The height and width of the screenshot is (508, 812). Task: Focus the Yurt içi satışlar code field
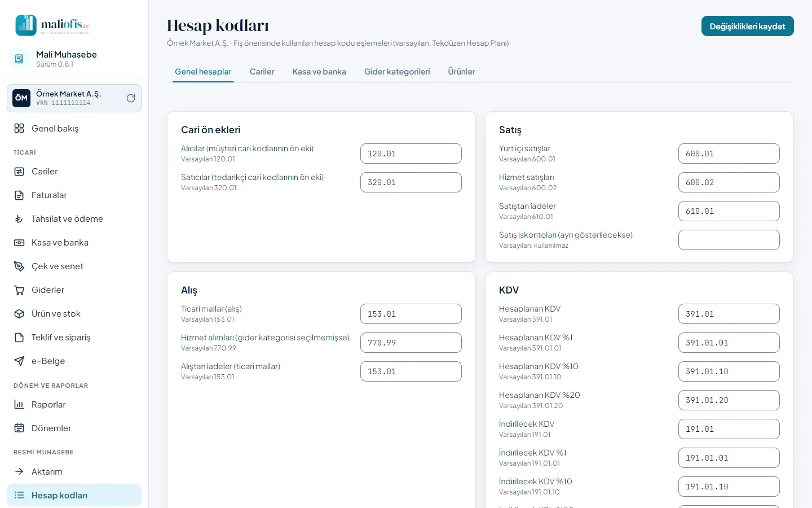click(x=729, y=154)
